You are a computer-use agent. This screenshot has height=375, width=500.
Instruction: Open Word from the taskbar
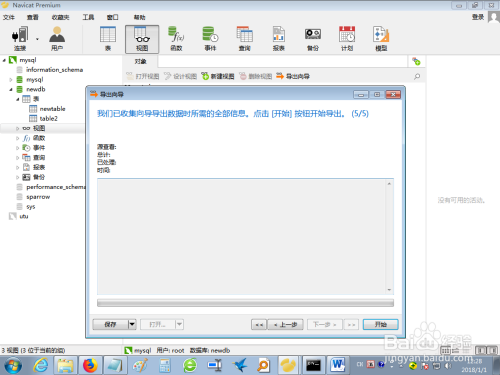coord(338,365)
